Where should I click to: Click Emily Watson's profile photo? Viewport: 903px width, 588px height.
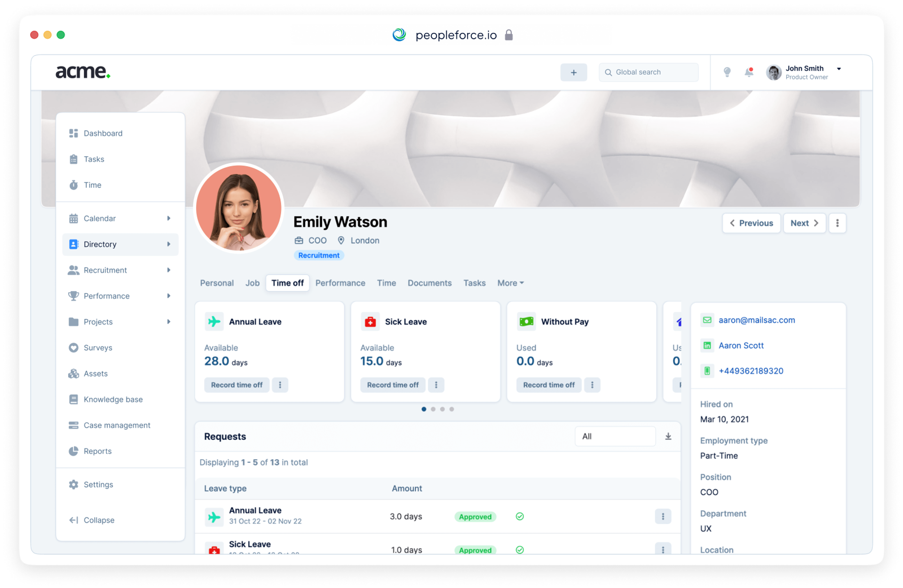239,207
